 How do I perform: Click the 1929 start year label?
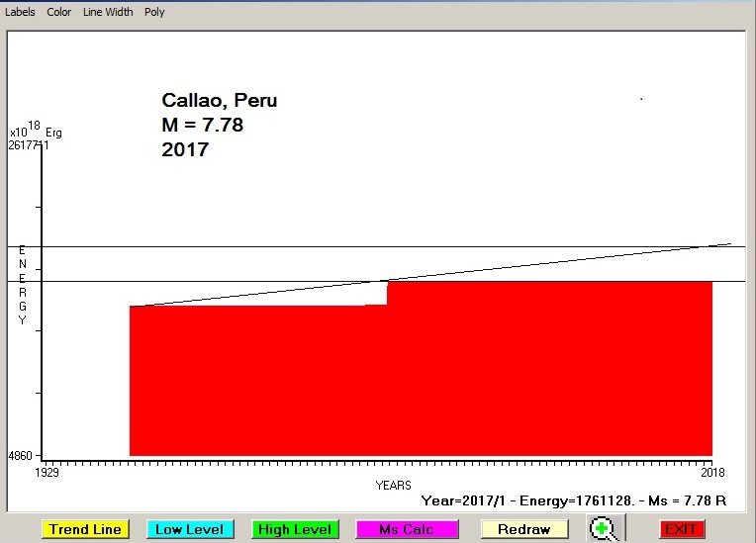pos(47,474)
